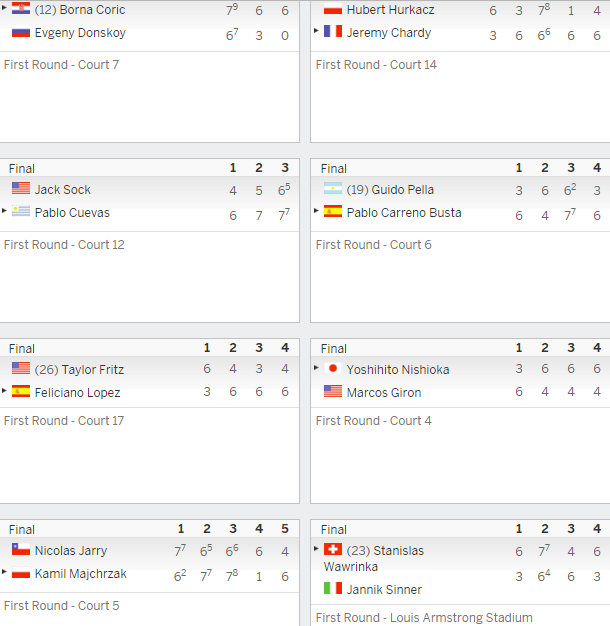The image size is (610, 626).
Task: Click the US flag beside Jack Sock
Action: (x=21, y=188)
